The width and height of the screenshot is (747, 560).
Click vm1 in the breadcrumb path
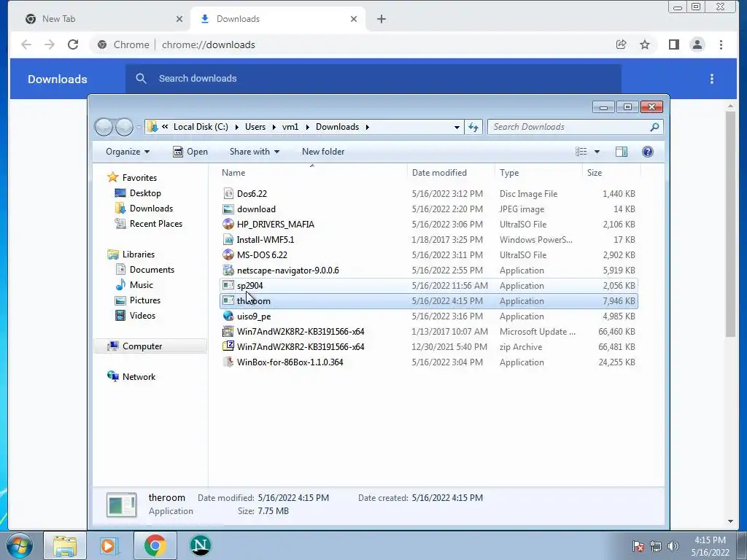(x=290, y=127)
